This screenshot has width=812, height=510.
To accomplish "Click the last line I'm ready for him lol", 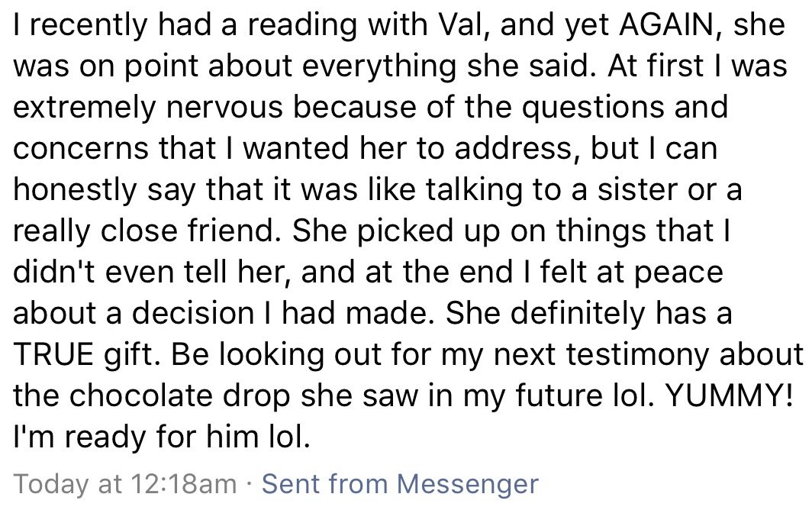I will pos(162,437).
